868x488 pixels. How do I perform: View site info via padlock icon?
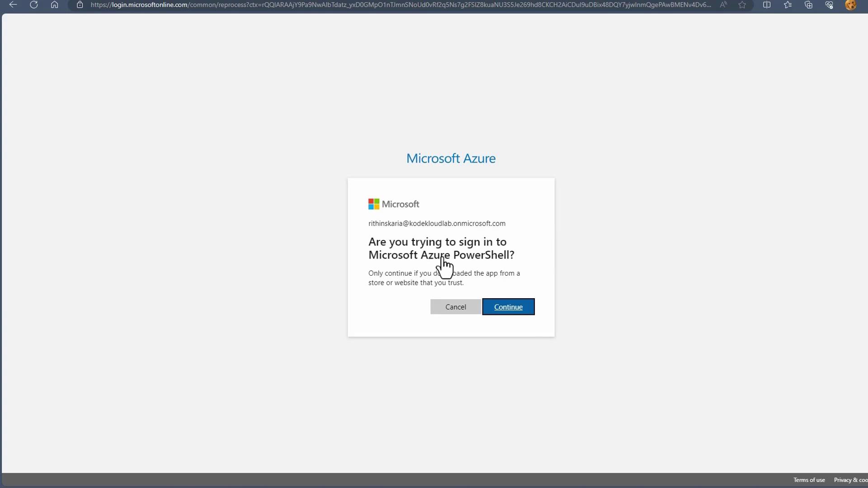coord(80,5)
